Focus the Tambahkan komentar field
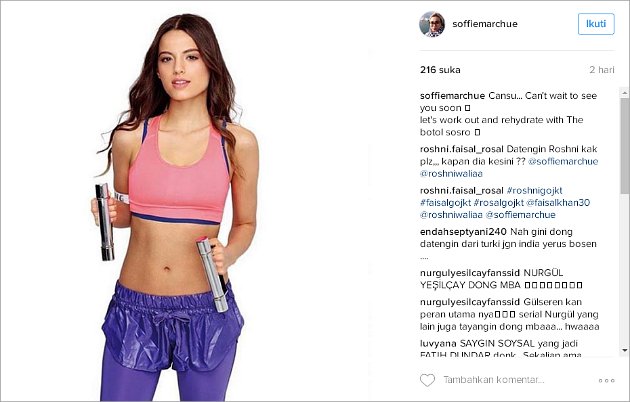 516,380
